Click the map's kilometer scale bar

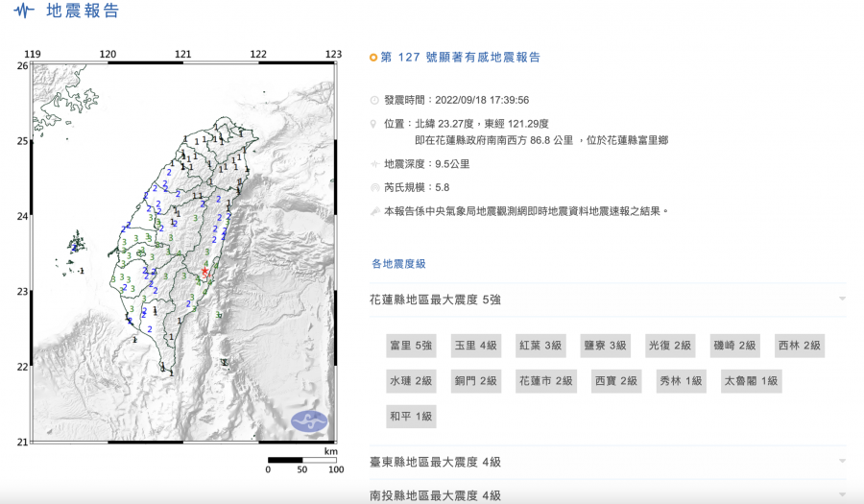(x=301, y=460)
